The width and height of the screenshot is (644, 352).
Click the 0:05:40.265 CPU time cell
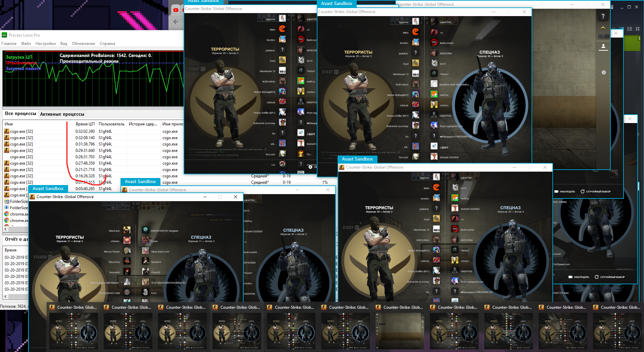point(85,189)
